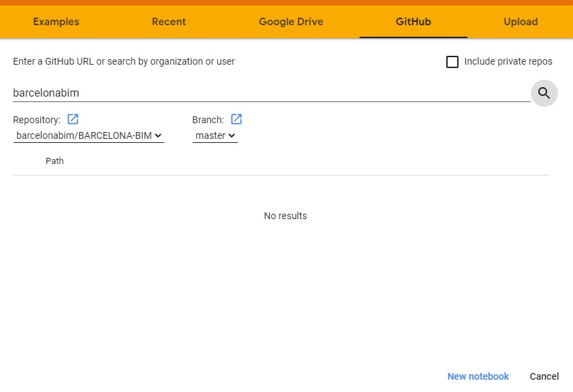Open repository on GitHub via external-link icon
This screenshot has width=573, height=392.
73,120
